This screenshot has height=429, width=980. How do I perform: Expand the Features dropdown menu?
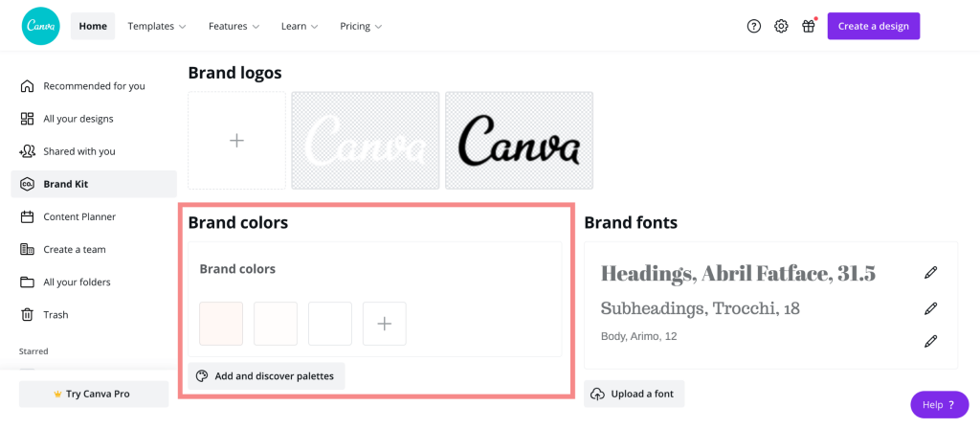(234, 26)
